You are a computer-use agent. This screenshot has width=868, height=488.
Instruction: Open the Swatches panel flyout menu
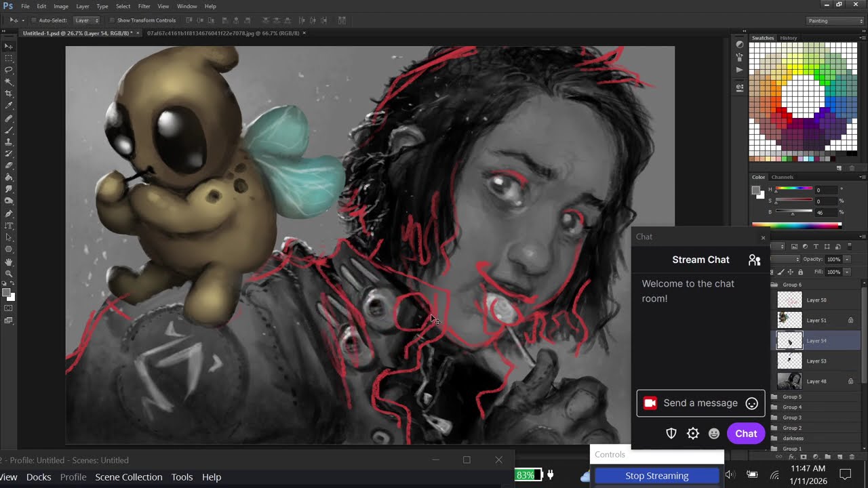pyautogui.click(x=861, y=38)
